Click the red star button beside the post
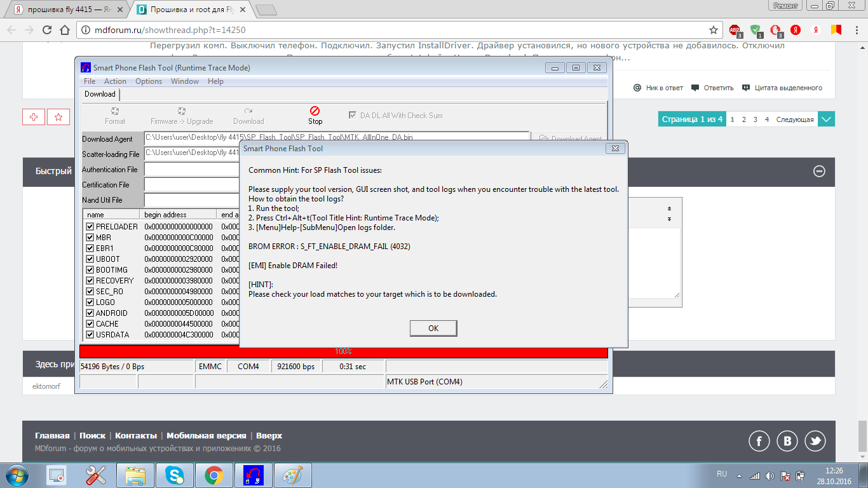 (58, 117)
